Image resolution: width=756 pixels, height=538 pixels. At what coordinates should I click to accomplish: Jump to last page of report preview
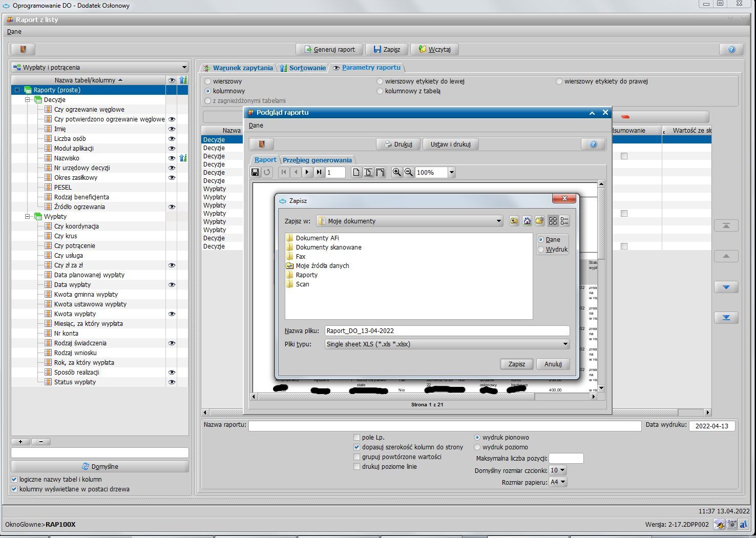pos(319,172)
